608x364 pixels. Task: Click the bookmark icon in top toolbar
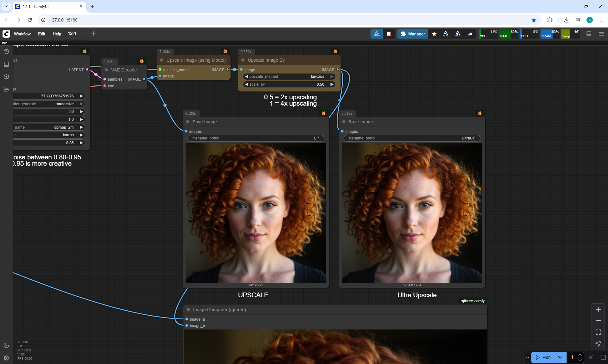(x=389, y=34)
